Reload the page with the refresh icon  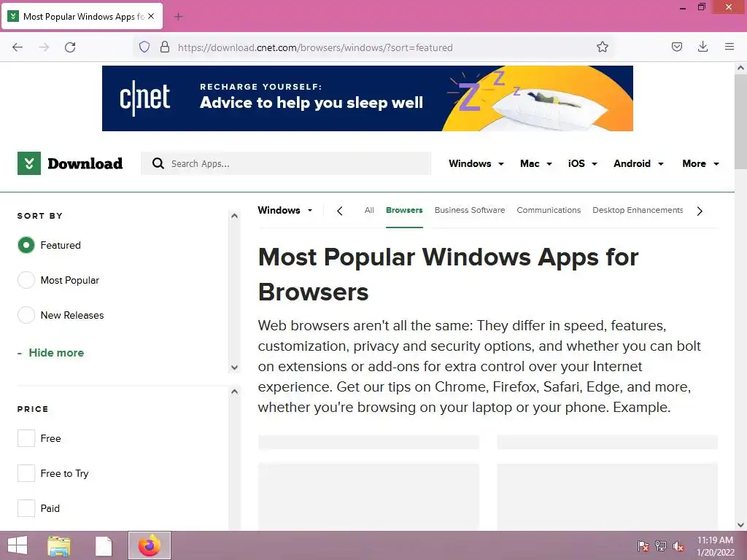point(70,47)
